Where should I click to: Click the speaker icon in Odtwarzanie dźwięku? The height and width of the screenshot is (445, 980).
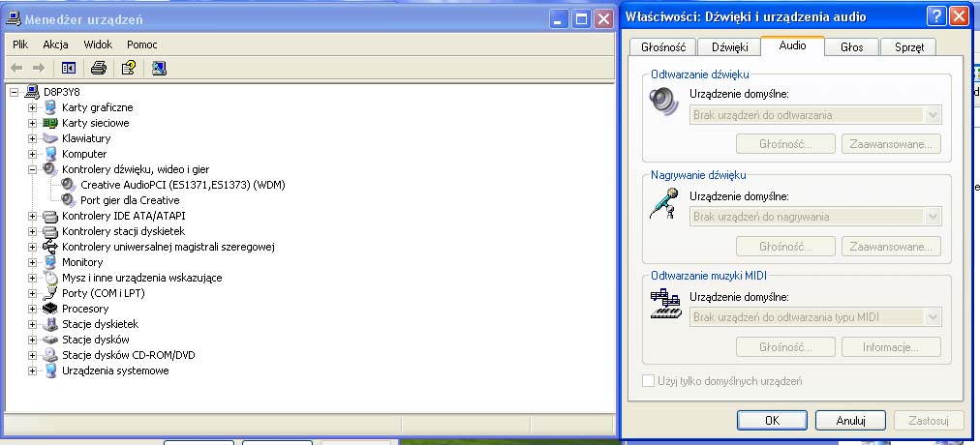point(664,102)
